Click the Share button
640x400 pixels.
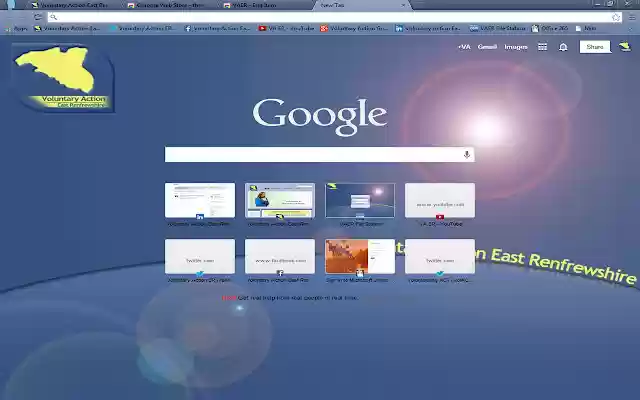pos(595,47)
